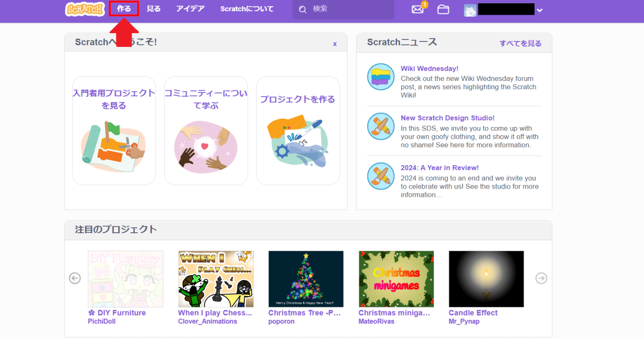
Task: Click the Year in Review news icon
Action: tap(381, 176)
